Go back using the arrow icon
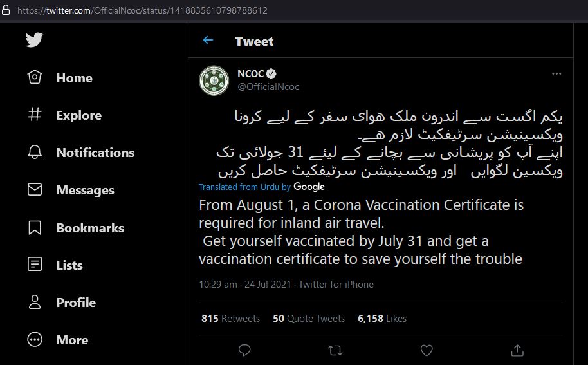Screen dimensions: 588x365 [x=208, y=40]
